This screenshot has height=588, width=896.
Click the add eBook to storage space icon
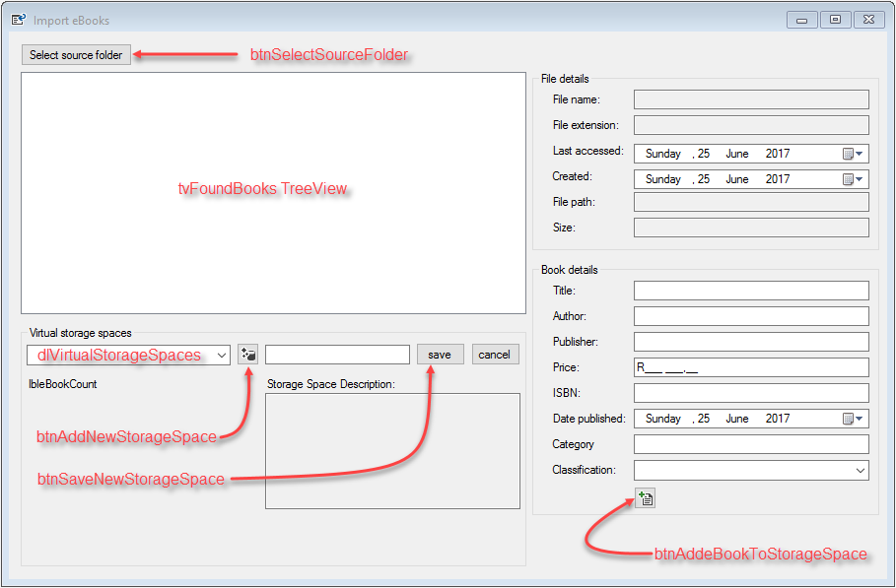tap(646, 498)
